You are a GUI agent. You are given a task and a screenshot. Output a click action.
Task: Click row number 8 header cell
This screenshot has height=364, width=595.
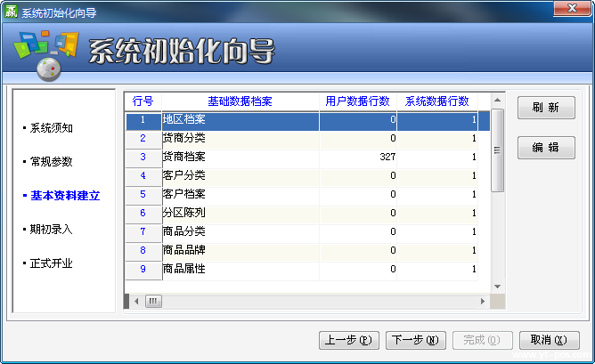tap(143, 252)
